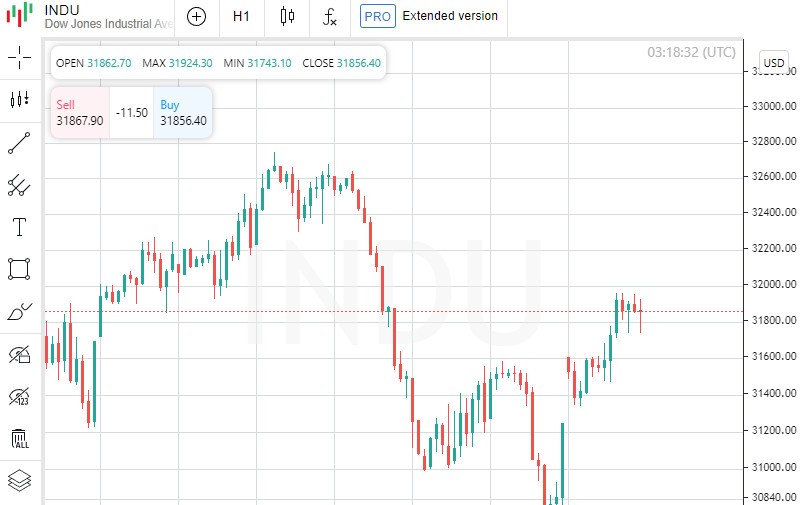Open the USD currency selector
Image resolution: width=805 pixels, height=505 pixels.
click(x=774, y=63)
